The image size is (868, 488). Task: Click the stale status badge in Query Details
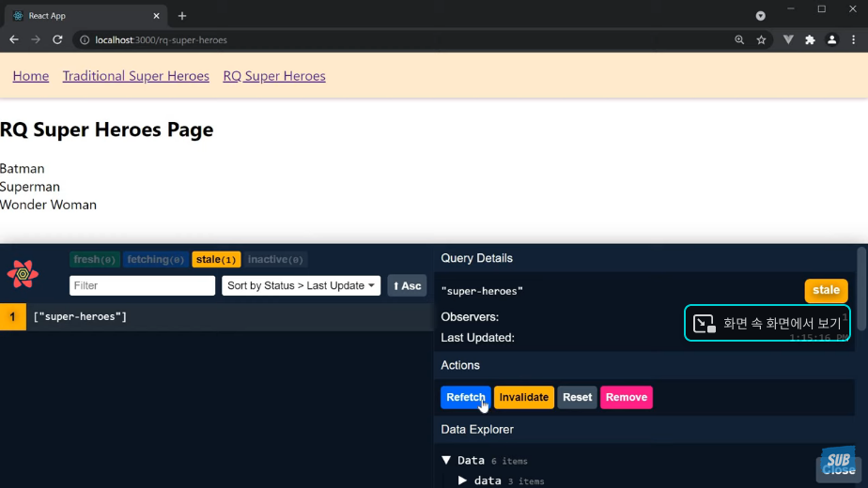point(826,291)
